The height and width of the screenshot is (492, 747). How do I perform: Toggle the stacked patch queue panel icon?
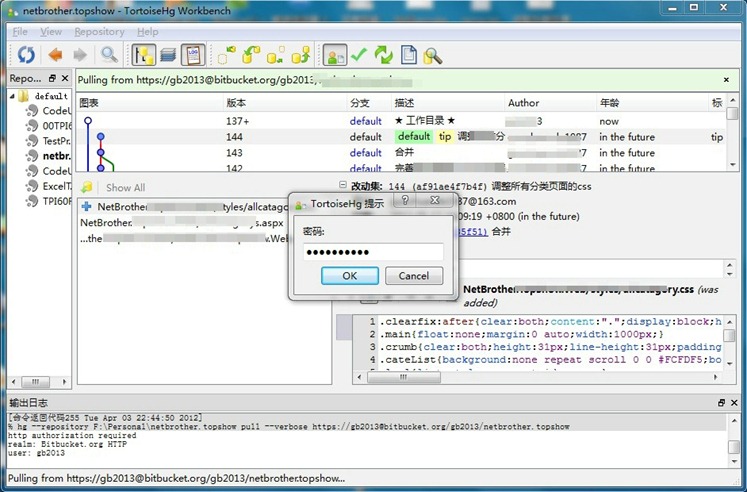coord(168,55)
